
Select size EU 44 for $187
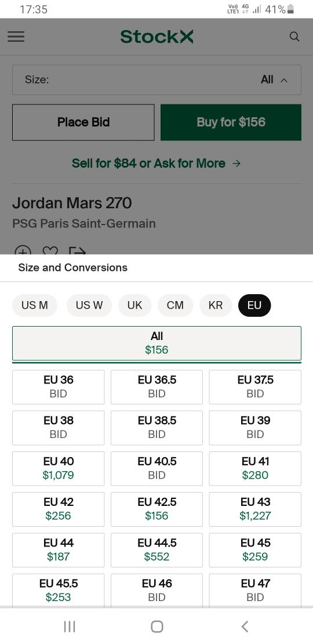pos(58,550)
